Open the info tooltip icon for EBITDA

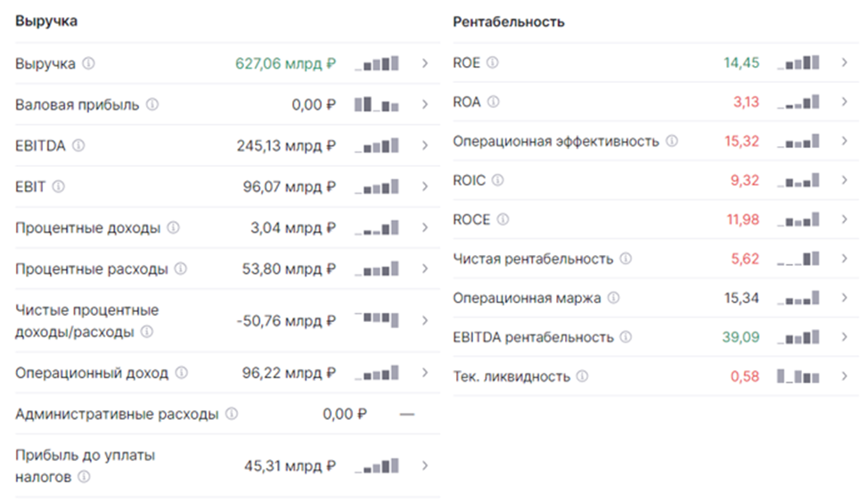pyautogui.click(x=78, y=145)
